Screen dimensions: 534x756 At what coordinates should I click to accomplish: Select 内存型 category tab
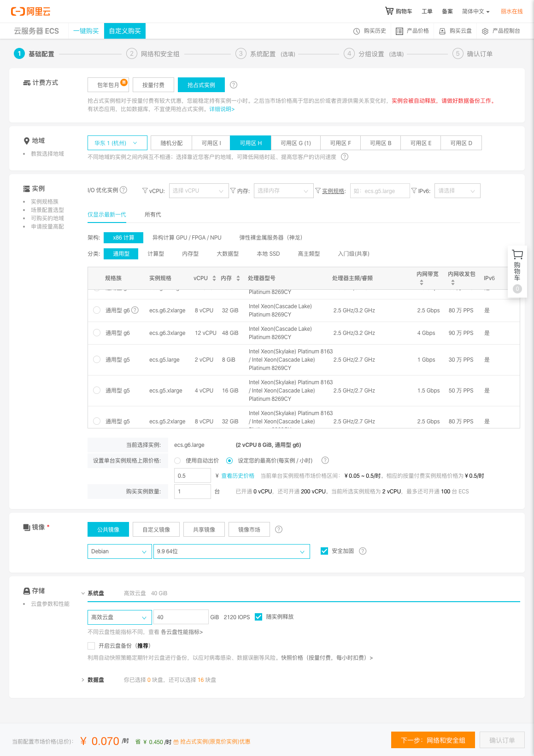coord(190,254)
